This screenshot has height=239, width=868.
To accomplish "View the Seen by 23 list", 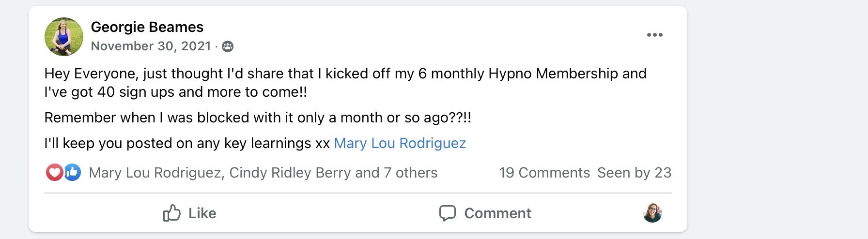I will click(x=634, y=173).
